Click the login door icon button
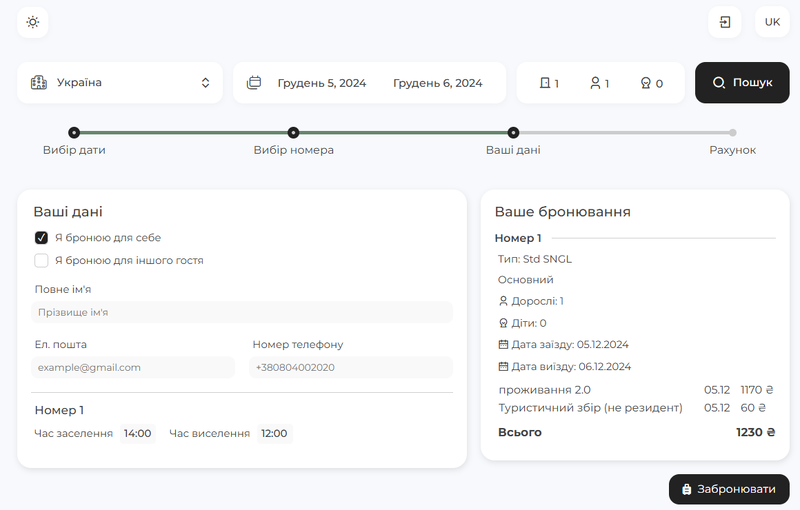 725,22
